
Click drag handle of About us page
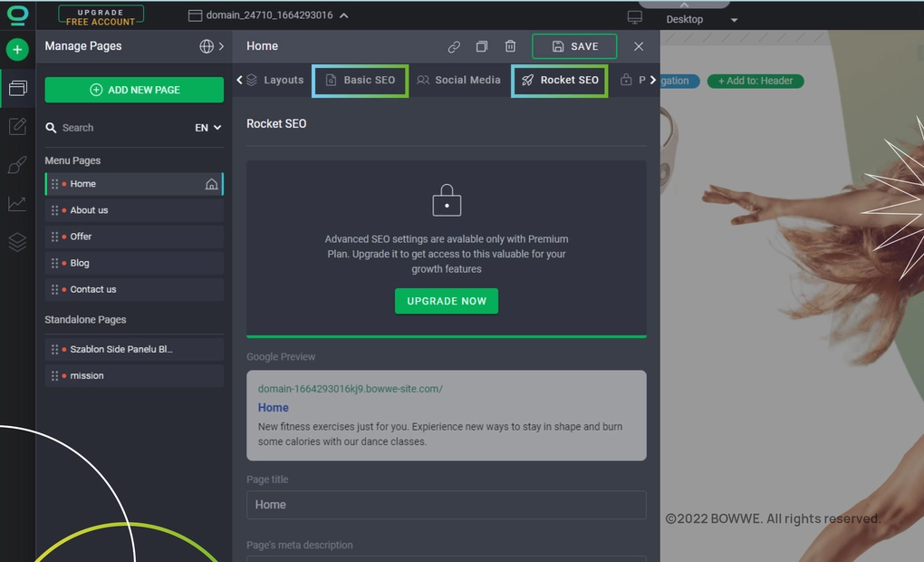point(54,210)
